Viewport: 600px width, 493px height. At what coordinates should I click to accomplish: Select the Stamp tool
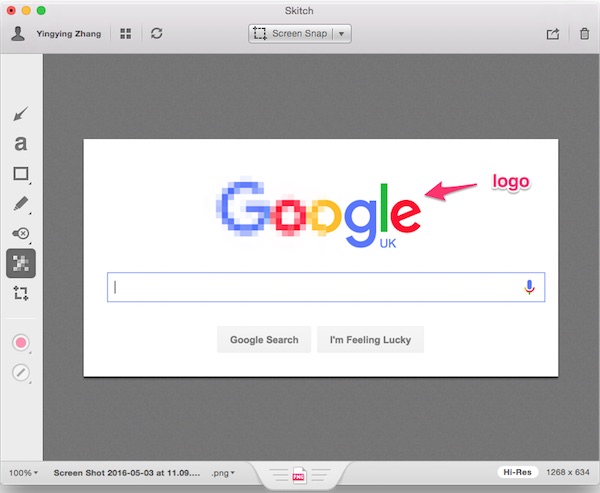21,233
